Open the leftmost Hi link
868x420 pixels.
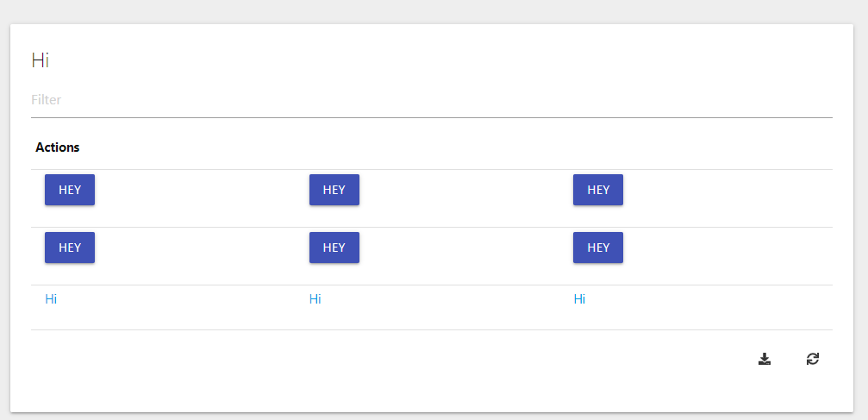tap(51, 299)
